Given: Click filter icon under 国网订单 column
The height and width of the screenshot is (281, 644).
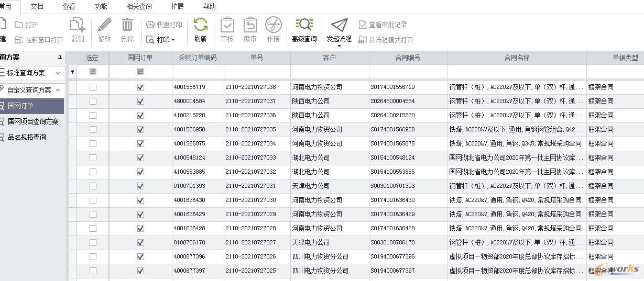Looking at the screenshot, I should click(x=140, y=71).
